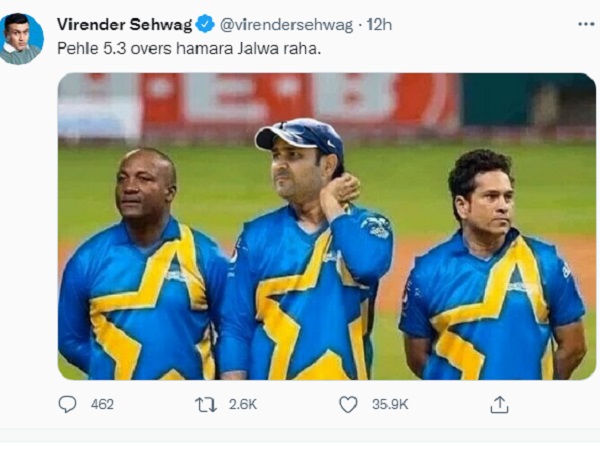600x450 pixels.
Task: Click the man wearing blue cap in photo
Action: 306,249
